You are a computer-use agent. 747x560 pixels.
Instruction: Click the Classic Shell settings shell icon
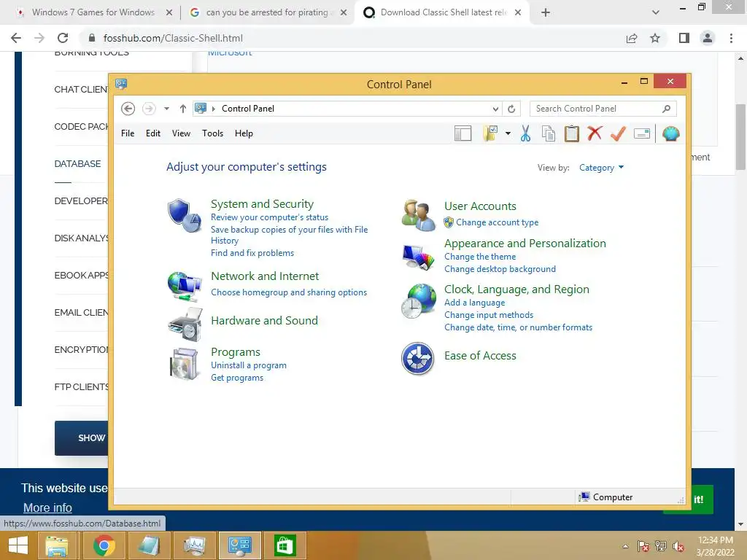tap(671, 134)
